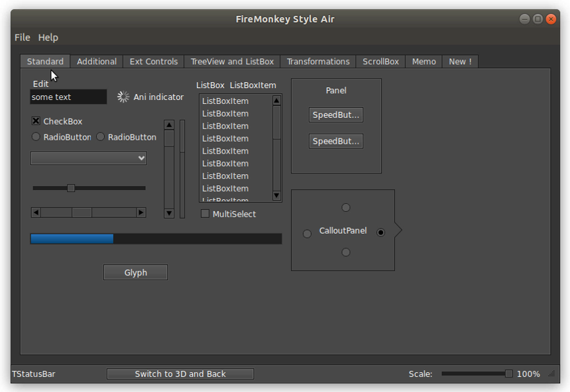Image resolution: width=570 pixels, height=392 pixels.
Task: Select the last fully visible ListBoxItem row
Action: 236,188
